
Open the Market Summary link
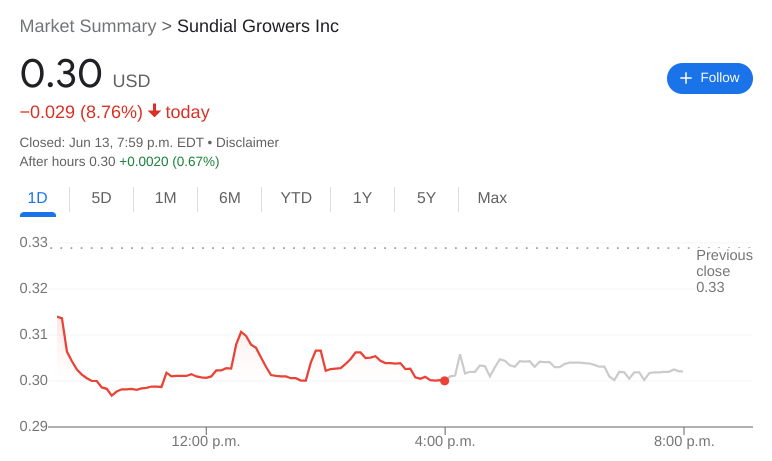click(88, 26)
